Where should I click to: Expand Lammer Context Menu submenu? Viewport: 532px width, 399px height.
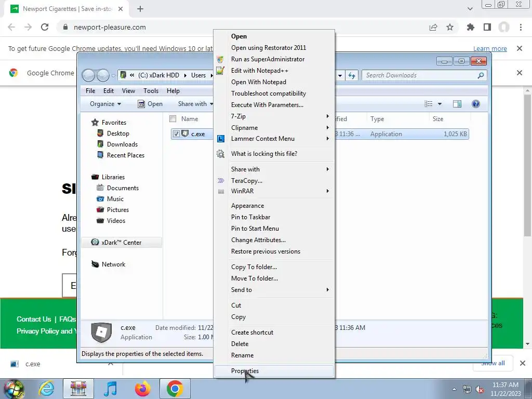[274, 138]
